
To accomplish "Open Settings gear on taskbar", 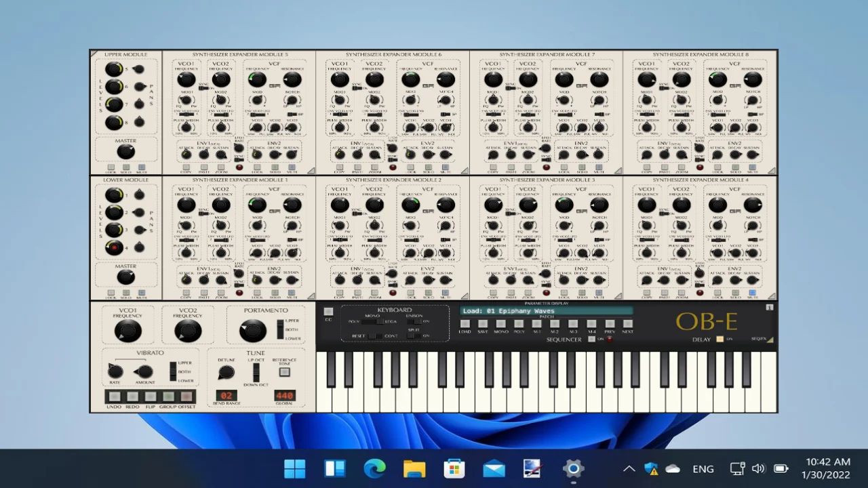I will [x=573, y=468].
